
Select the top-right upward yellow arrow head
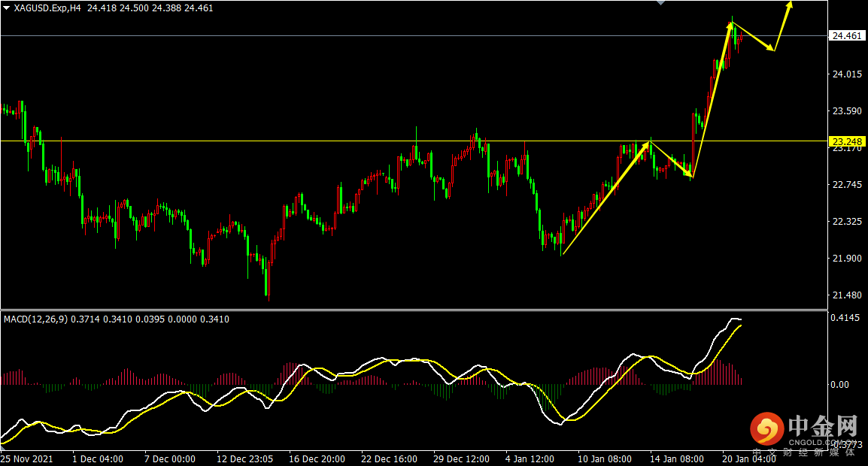pos(791,5)
